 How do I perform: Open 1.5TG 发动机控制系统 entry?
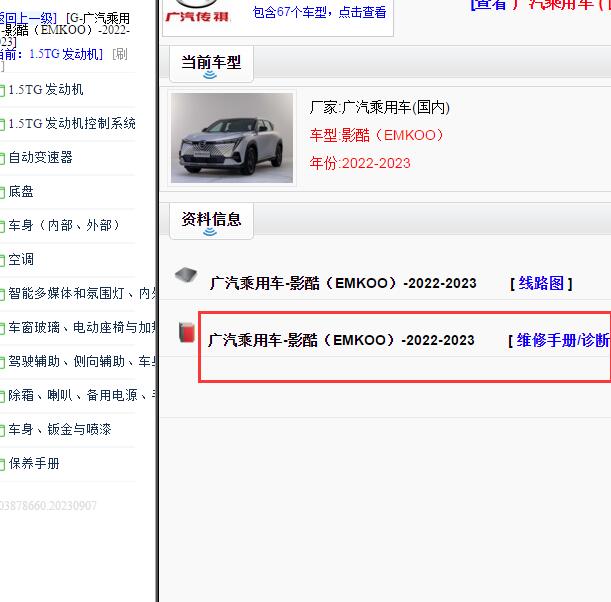click(x=72, y=124)
